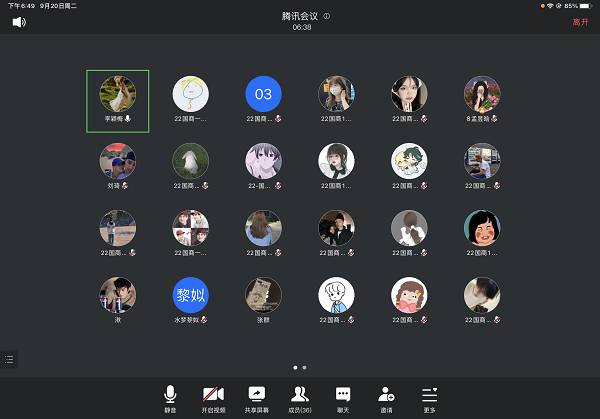The height and width of the screenshot is (419, 600).
Task: Click the meeting info icon beside 腾讯会议
Action: point(327,17)
